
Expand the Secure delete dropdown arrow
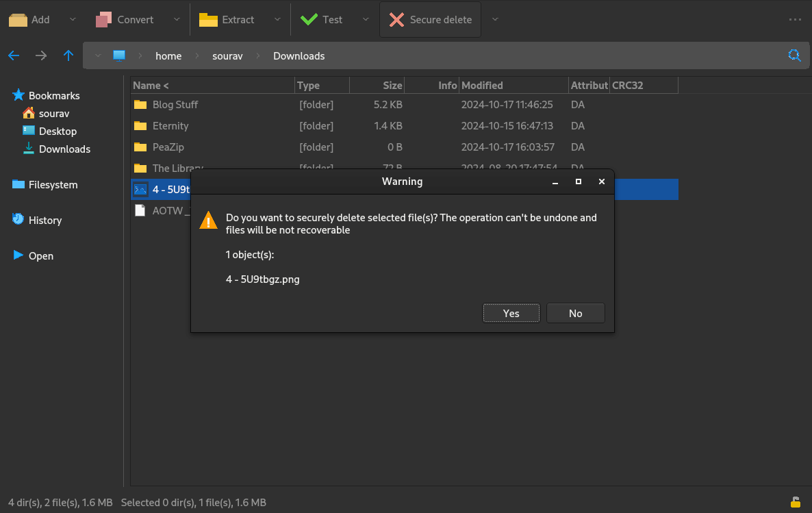click(x=495, y=20)
